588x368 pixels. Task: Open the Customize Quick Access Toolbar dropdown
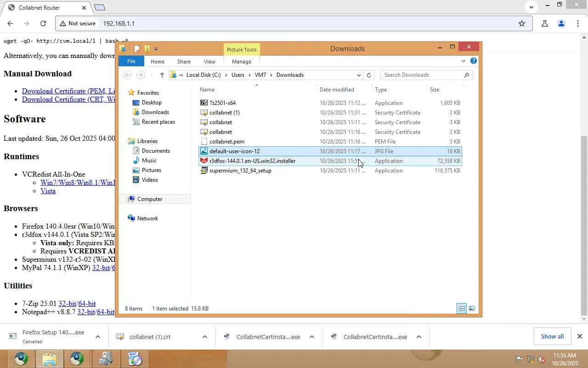(x=156, y=49)
